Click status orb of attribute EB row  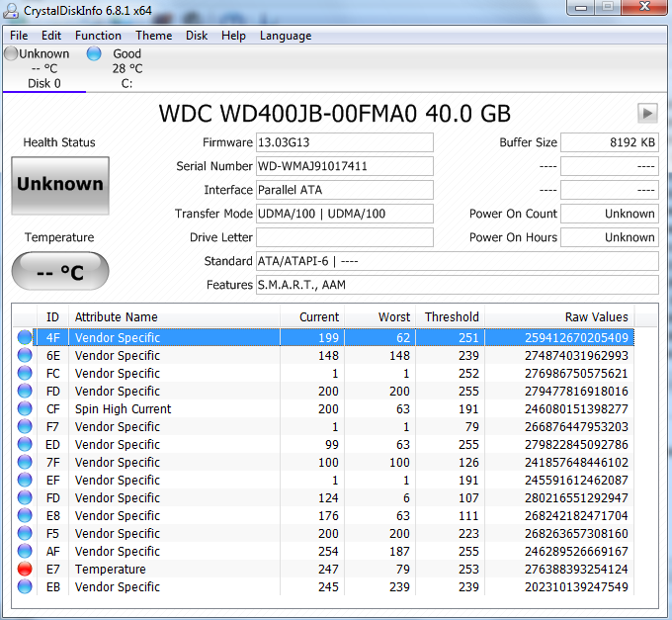pyautogui.click(x=25, y=586)
